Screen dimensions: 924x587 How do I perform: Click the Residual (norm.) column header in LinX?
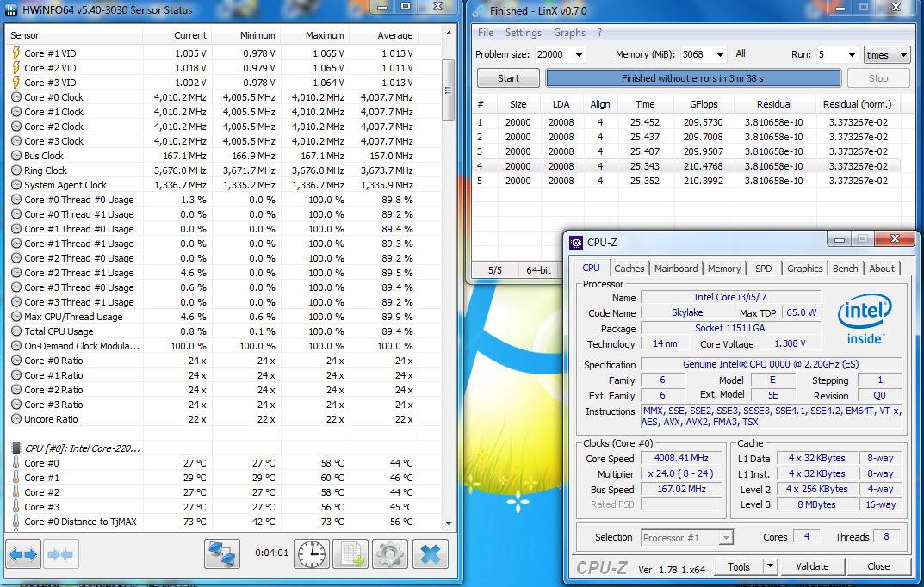pyautogui.click(x=858, y=104)
